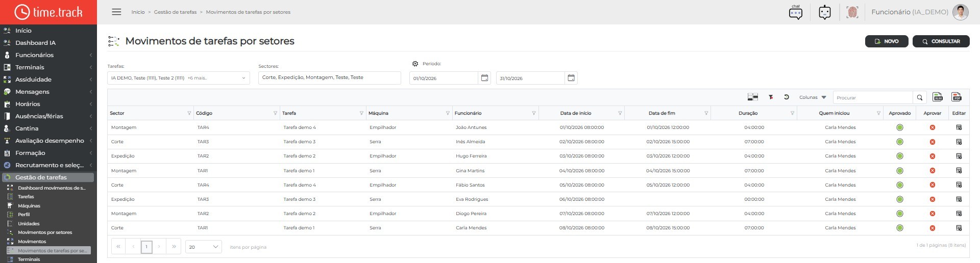
Task: Open Perfil submenu item
Action: 24,215
